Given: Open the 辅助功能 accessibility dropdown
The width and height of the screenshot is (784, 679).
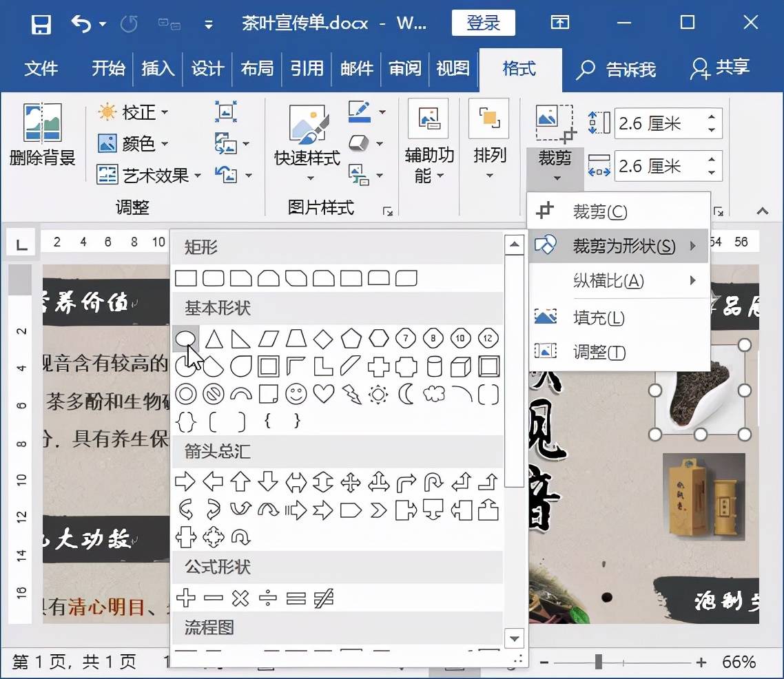Looking at the screenshot, I should point(429,141).
